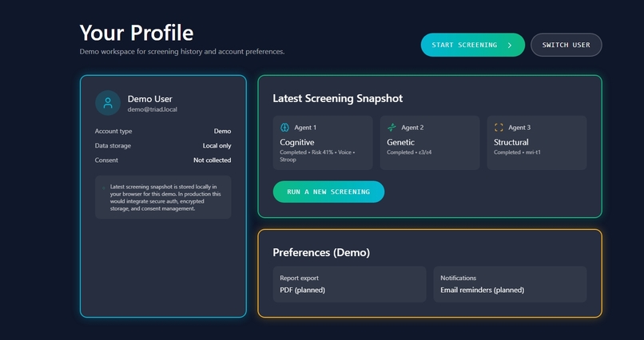Click the brain icon for Agent 1
The height and width of the screenshot is (340, 644).
click(x=284, y=128)
